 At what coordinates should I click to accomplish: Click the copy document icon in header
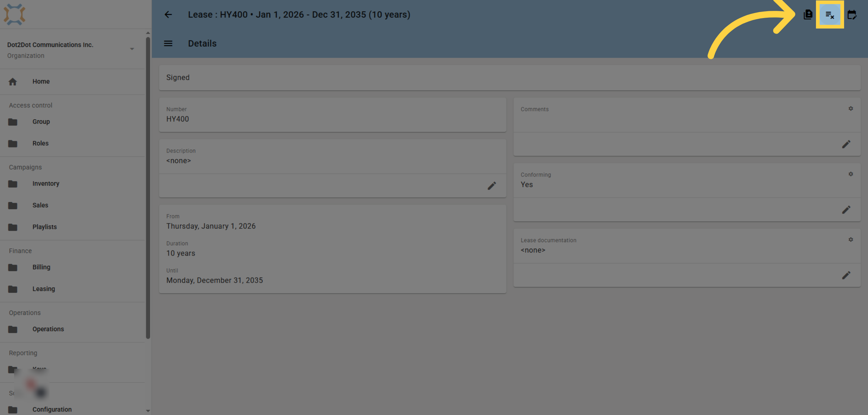click(x=808, y=14)
